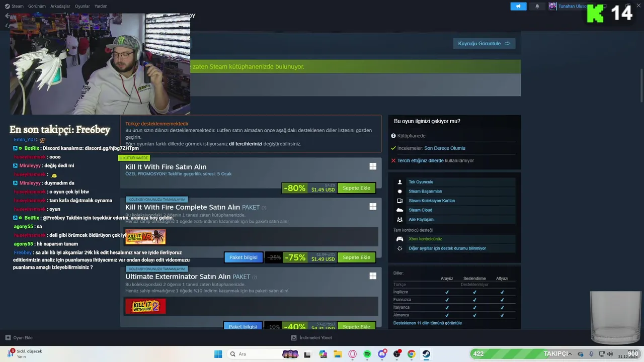Open the Yardım menu
The width and height of the screenshot is (644, 362).
click(101, 6)
